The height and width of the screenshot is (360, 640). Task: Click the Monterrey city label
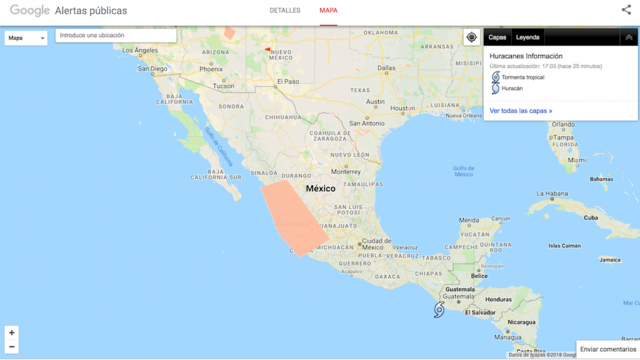(x=346, y=172)
